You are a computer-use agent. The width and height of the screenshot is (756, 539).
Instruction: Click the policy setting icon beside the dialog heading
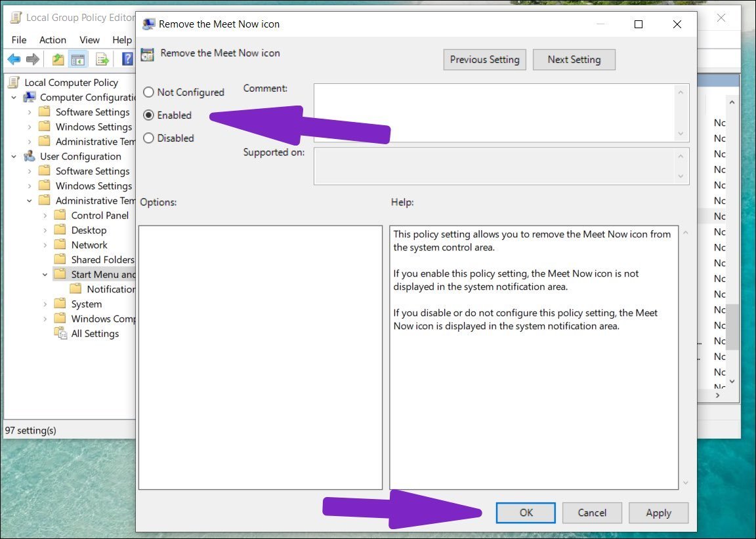pos(147,54)
